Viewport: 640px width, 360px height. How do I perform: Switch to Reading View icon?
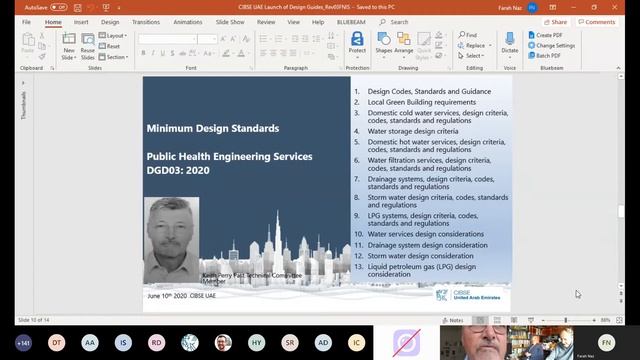click(x=514, y=320)
